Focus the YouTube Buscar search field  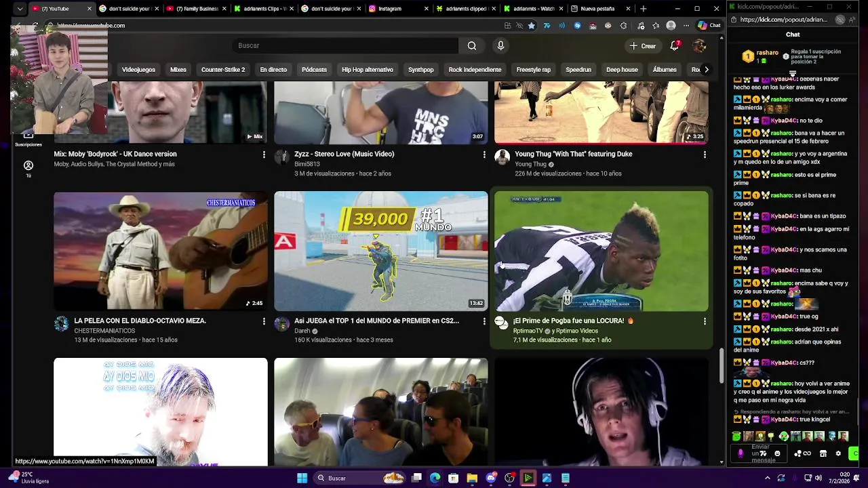pyautogui.click(x=344, y=45)
